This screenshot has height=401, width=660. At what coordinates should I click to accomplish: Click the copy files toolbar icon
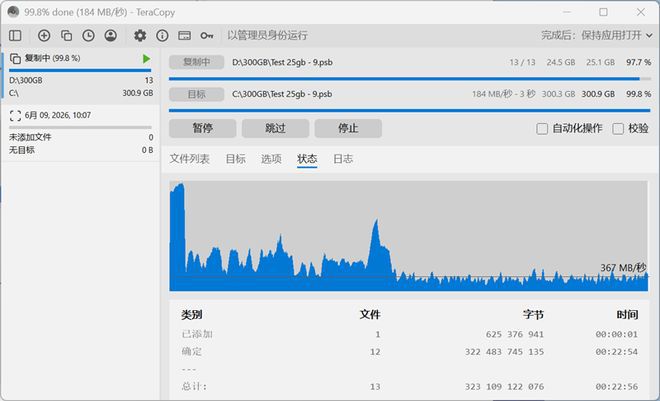[67, 35]
